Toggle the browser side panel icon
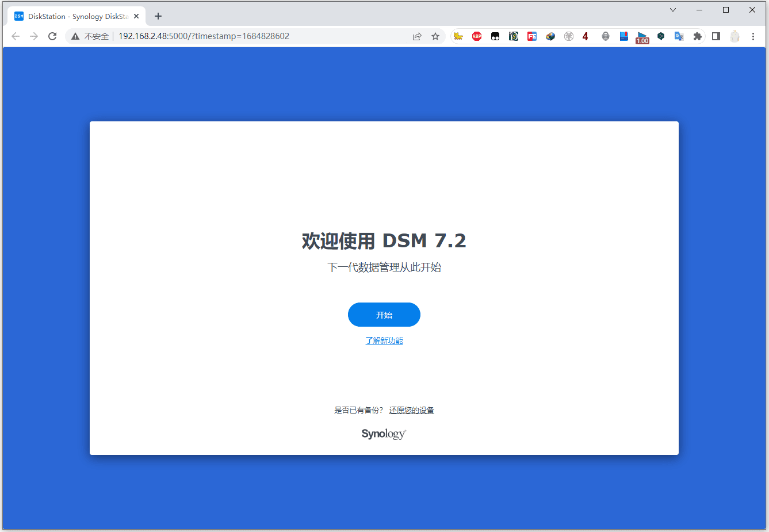This screenshot has width=769, height=532. [716, 36]
